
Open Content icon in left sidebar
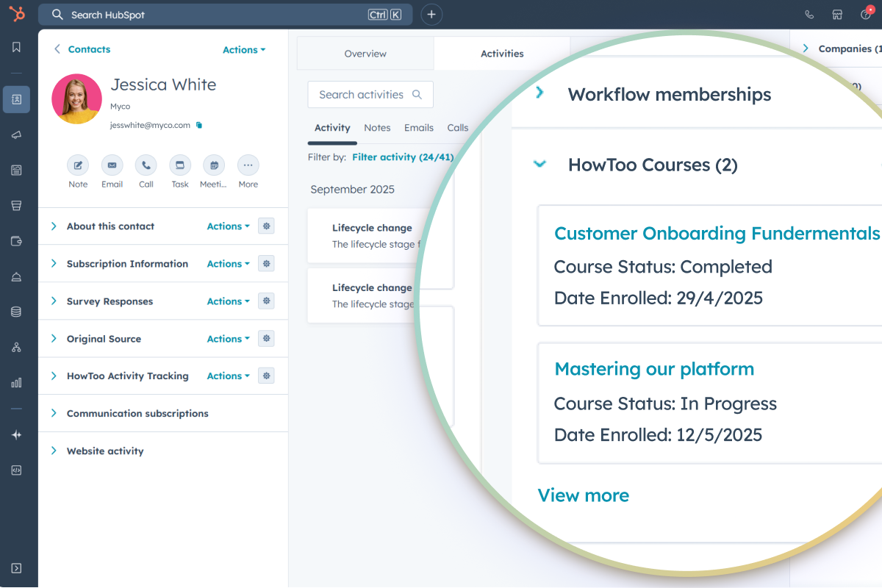(x=16, y=170)
